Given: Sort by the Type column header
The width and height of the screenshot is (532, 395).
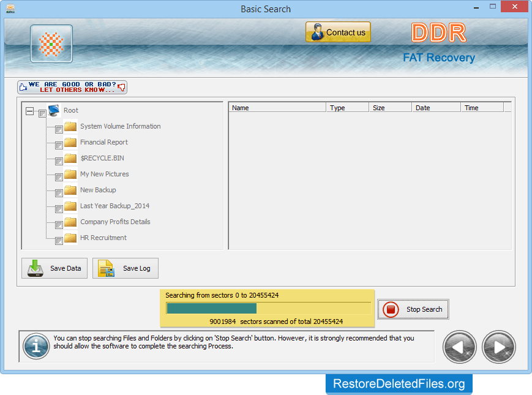Looking at the screenshot, I should tap(348, 108).
